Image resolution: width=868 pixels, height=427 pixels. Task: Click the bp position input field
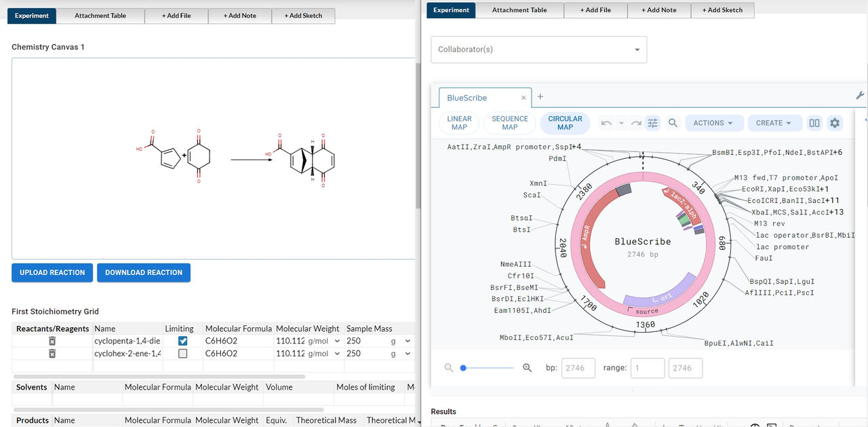point(578,368)
